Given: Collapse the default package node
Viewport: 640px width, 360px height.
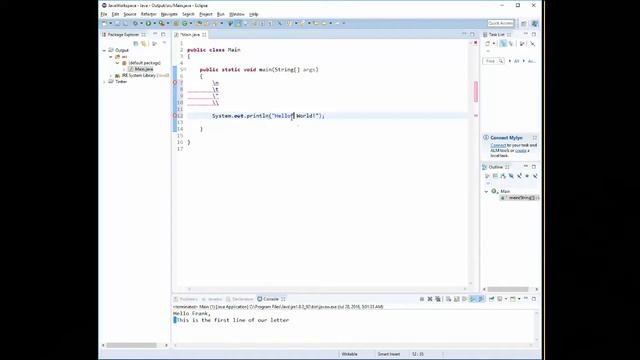Looking at the screenshot, I should pyautogui.click(x=117, y=63).
